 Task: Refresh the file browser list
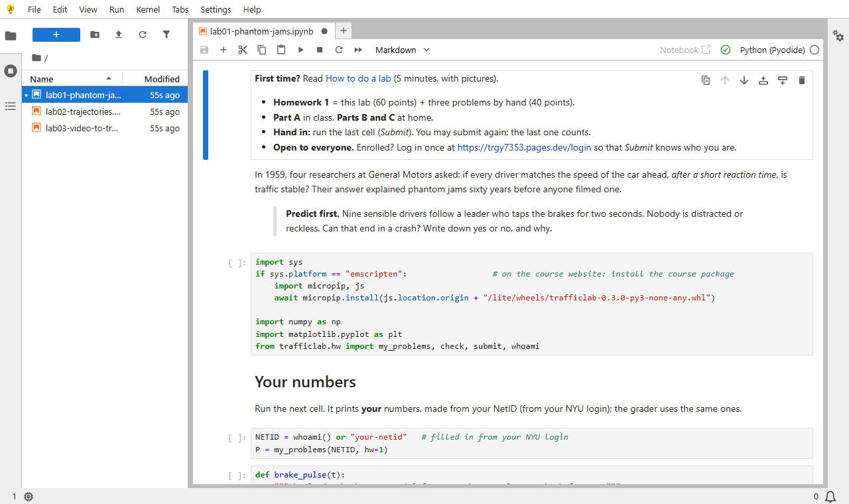143,34
